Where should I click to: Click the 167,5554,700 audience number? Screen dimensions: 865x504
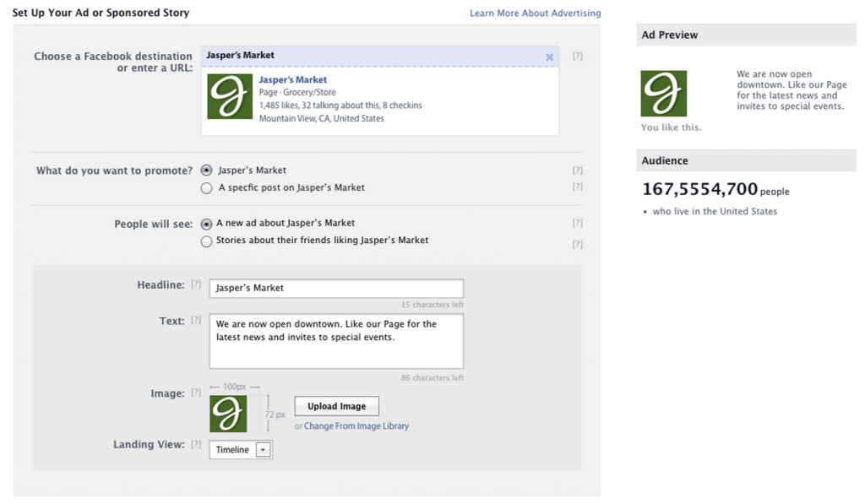[x=699, y=189]
